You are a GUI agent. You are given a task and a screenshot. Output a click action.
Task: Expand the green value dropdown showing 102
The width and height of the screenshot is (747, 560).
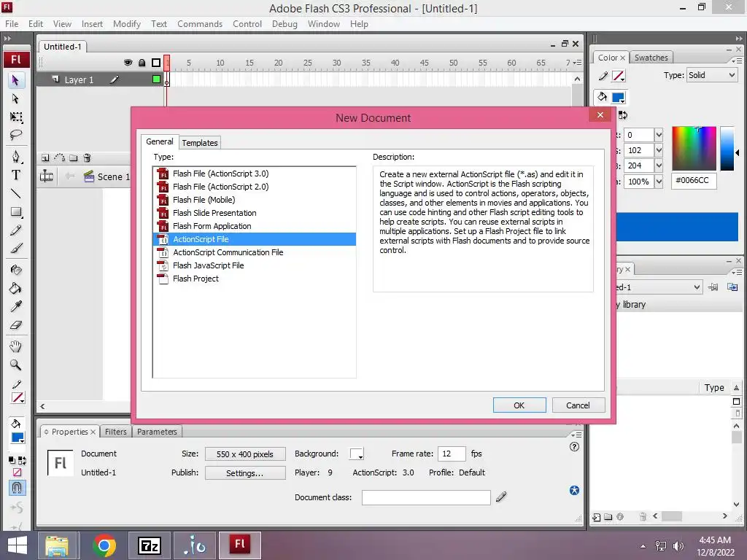(x=659, y=150)
